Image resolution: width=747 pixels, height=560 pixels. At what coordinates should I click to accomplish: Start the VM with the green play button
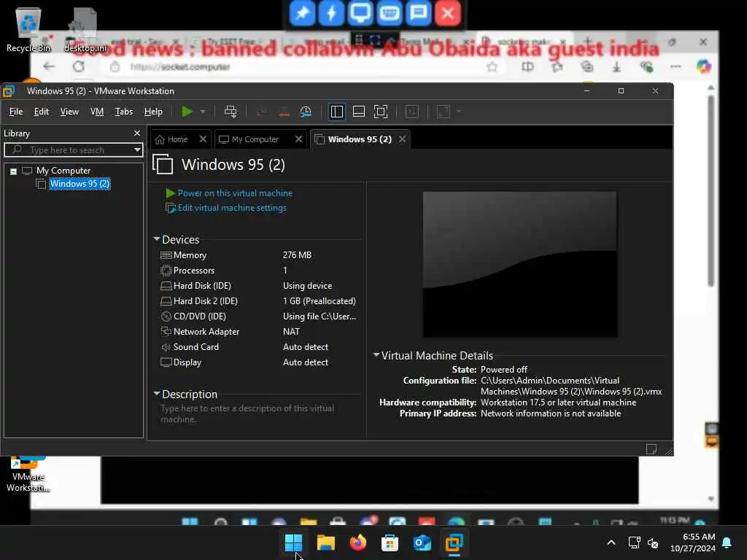pos(187,112)
